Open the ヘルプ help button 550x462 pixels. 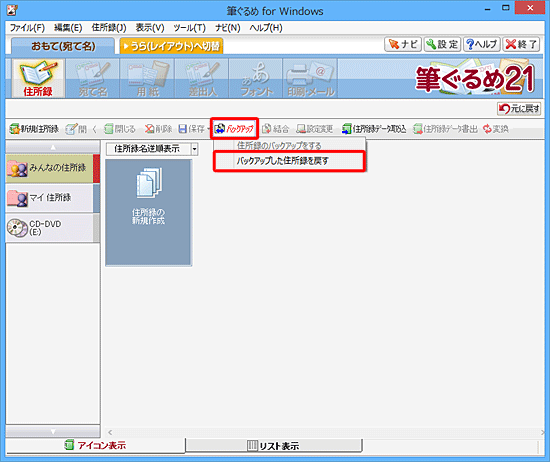(481, 45)
